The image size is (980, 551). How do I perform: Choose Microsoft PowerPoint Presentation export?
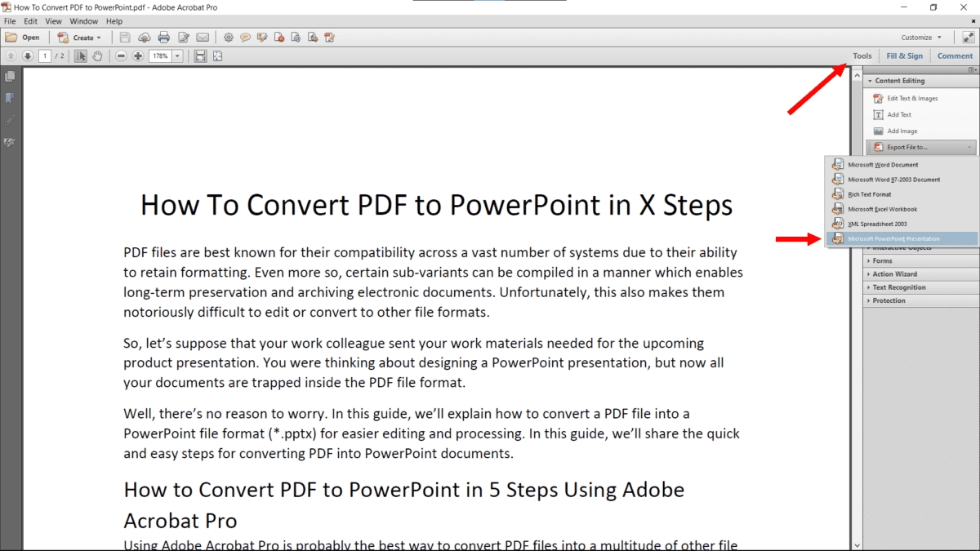tap(902, 238)
